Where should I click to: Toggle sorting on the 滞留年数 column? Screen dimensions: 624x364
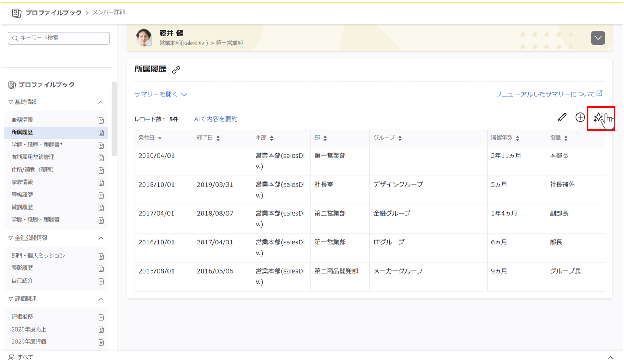pyautogui.click(x=518, y=138)
